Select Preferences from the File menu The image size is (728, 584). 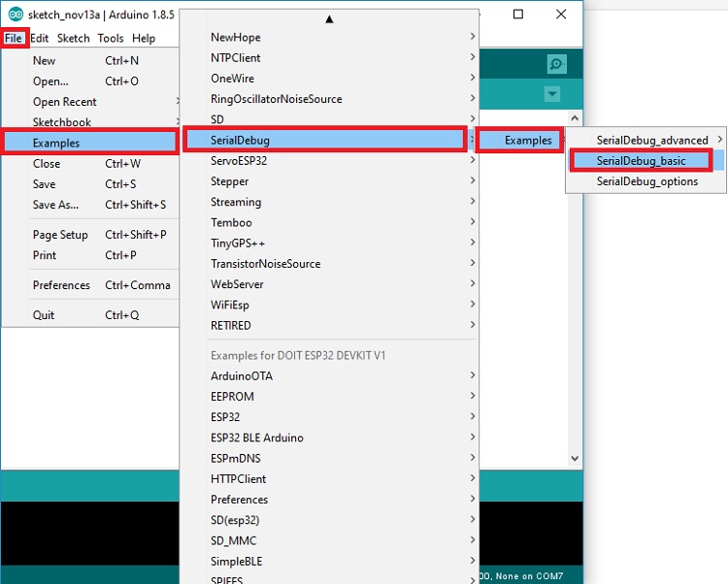(x=61, y=285)
